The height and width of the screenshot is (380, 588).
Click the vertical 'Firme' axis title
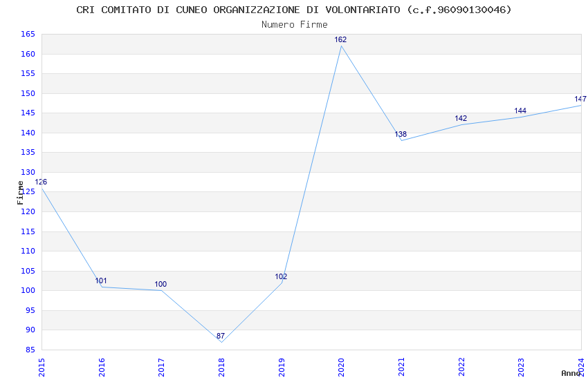click(x=20, y=193)
